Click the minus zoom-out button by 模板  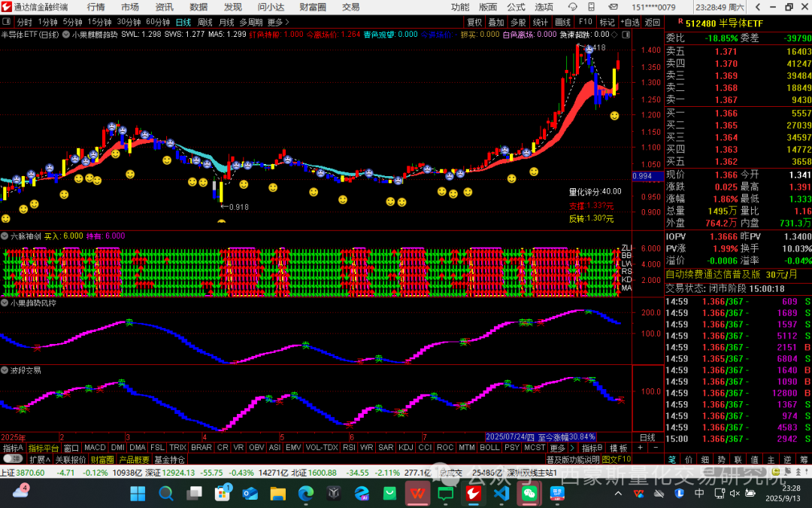(656, 447)
